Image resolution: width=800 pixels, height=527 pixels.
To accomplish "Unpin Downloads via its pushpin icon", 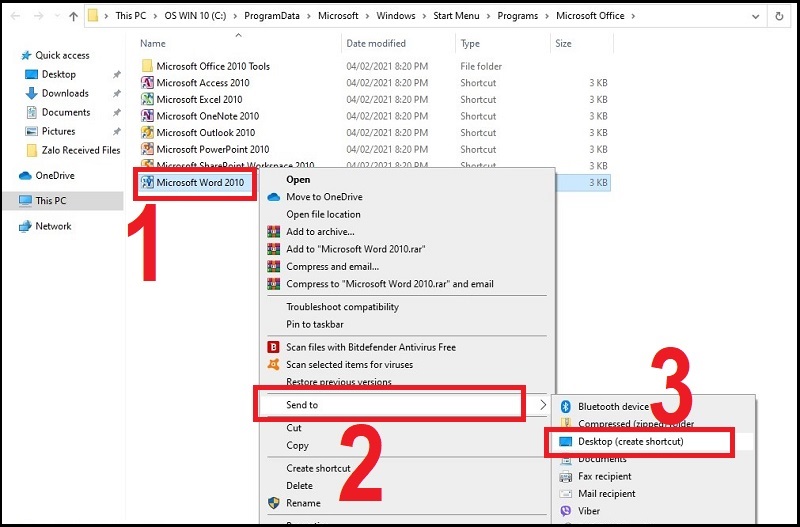I will [117, 94].
